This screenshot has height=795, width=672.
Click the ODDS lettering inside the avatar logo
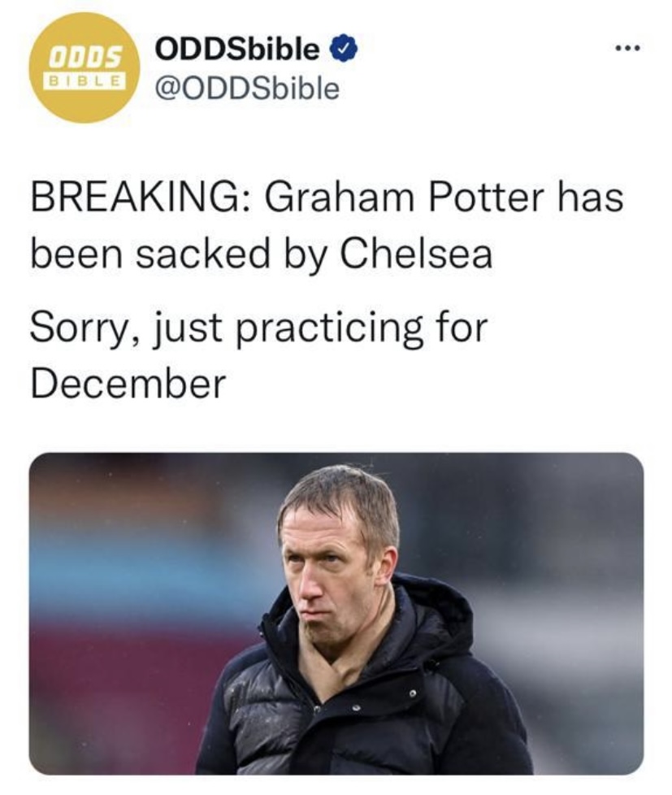[x=85, y=57]
